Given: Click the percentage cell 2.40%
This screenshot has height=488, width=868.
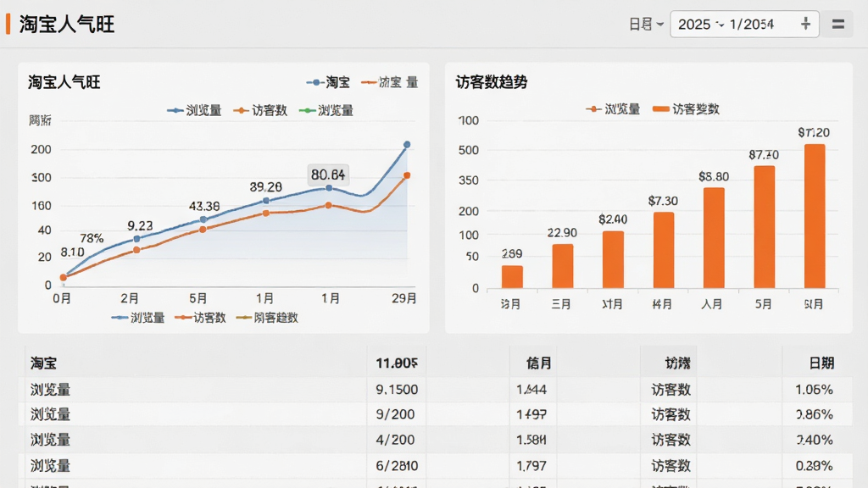Looking at the screenshot, I should (814, 440).
